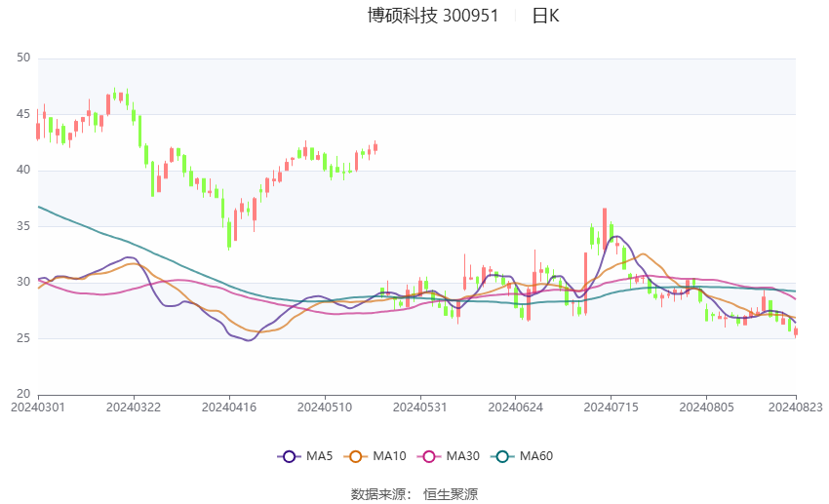Click the 日K label in title

click(545, 16)
